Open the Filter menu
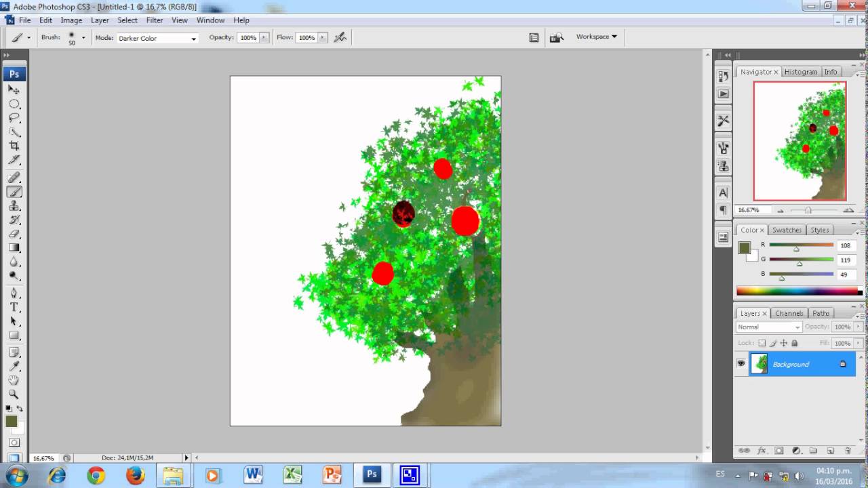 click(155, 20)
